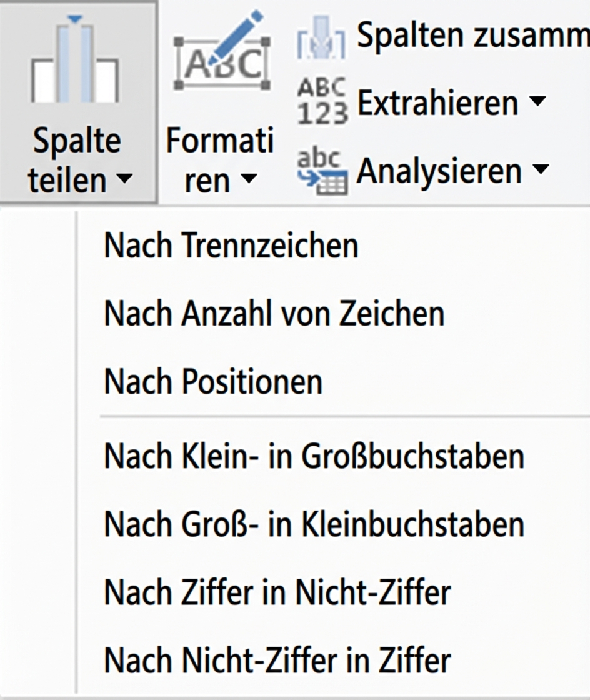590x700 pixels.
Task: Select Nach Klein- in Großbuchstaben
Action: pos(312,456)
